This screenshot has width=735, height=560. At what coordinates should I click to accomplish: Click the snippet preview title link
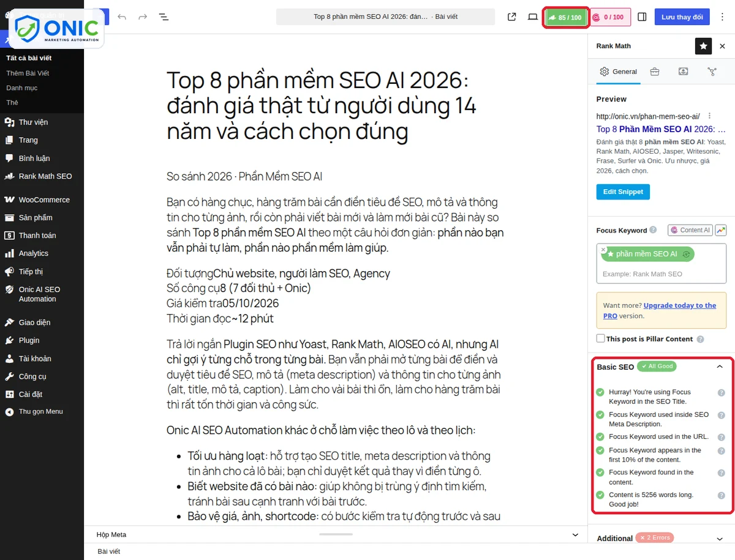click(661, 129)
